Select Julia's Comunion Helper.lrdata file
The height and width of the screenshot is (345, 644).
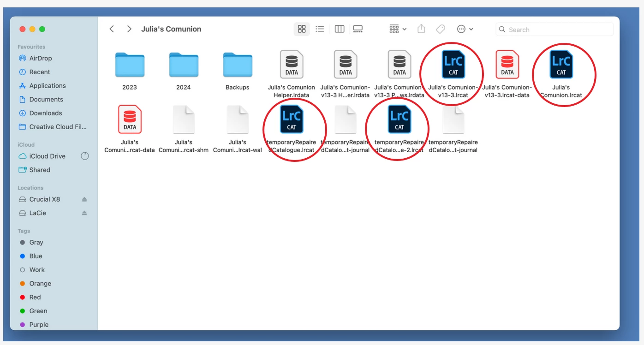292,65
